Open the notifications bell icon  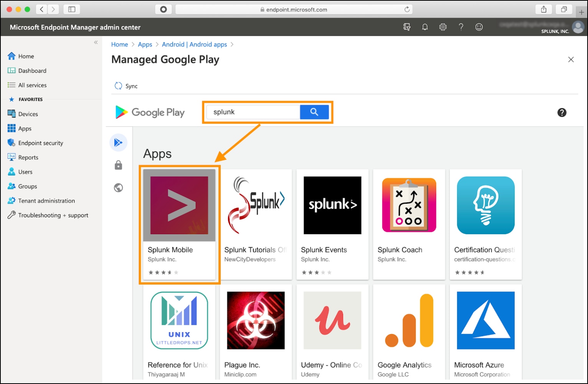click(x=425, y=27)
